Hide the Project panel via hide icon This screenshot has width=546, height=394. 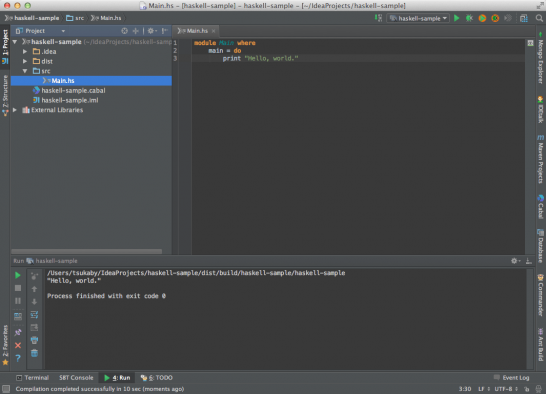pyautogui.click(x=165, y=31)
